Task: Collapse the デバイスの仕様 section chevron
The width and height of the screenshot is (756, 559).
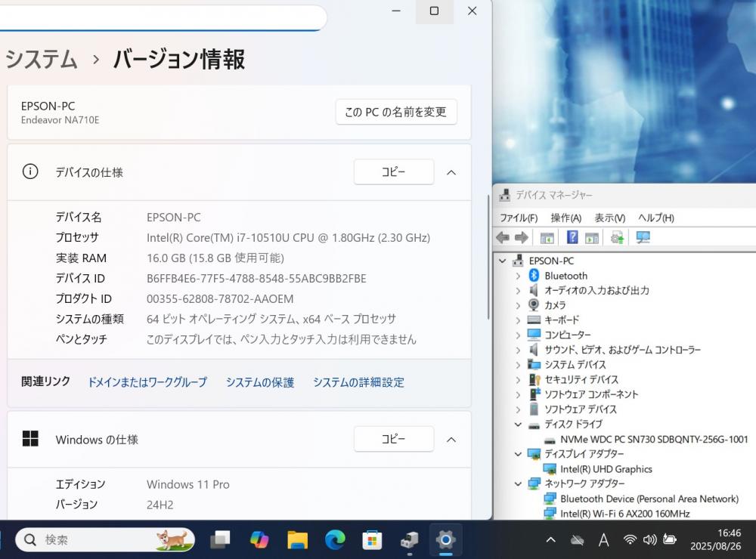Action: pyautogui.click(x=451, y=172)
